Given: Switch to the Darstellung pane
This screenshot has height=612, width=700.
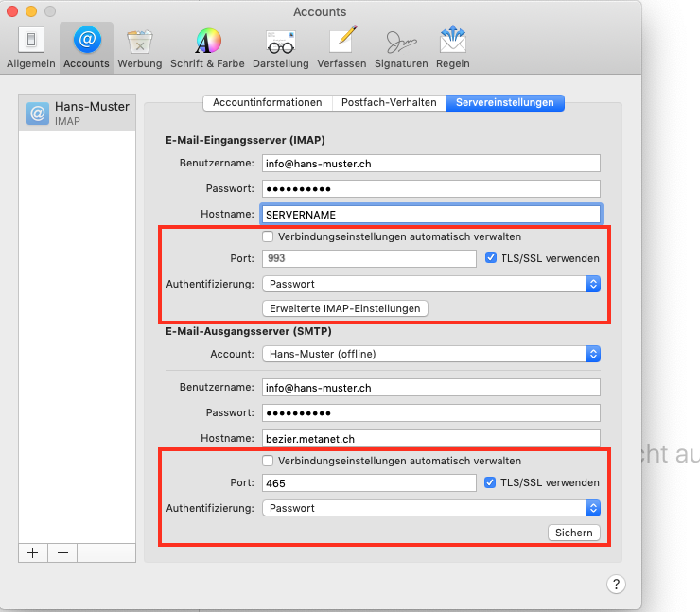Looking at the screenshot, I should tap(280, 47).
